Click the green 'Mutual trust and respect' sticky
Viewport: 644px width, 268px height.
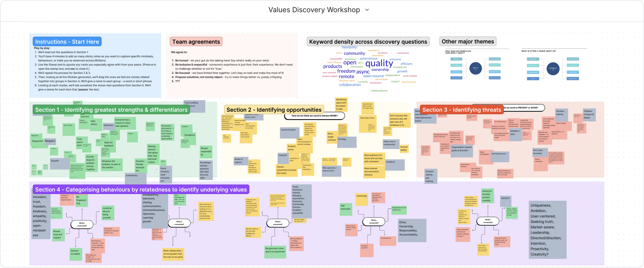(x=58, y=234)
